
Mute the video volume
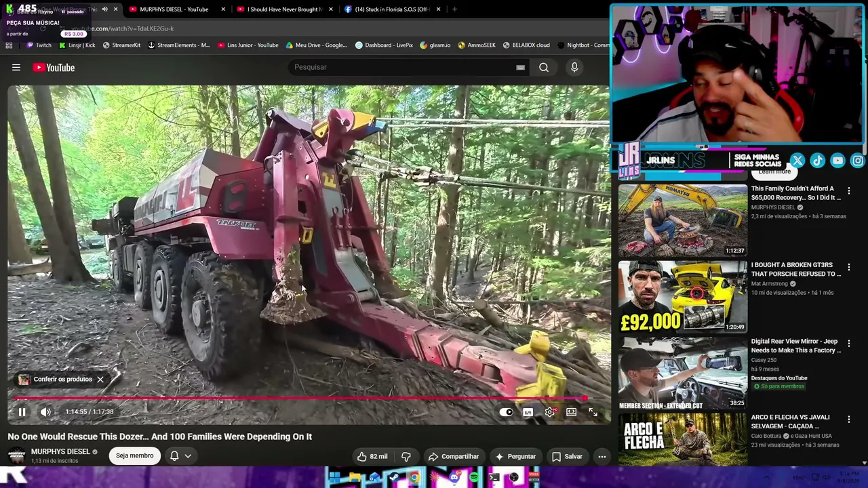pos(45,411)
